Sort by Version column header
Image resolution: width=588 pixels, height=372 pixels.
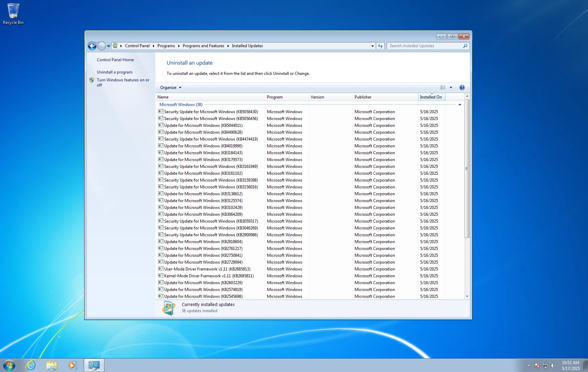click(x=331, y=97)
